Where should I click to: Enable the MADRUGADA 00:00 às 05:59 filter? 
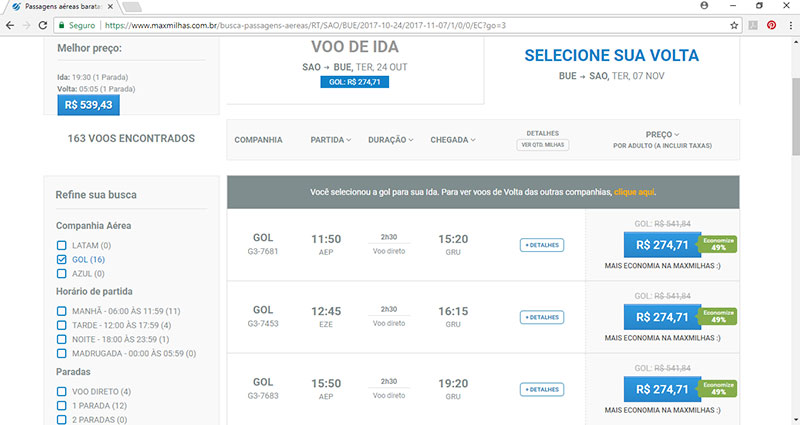tap(62, 354)
